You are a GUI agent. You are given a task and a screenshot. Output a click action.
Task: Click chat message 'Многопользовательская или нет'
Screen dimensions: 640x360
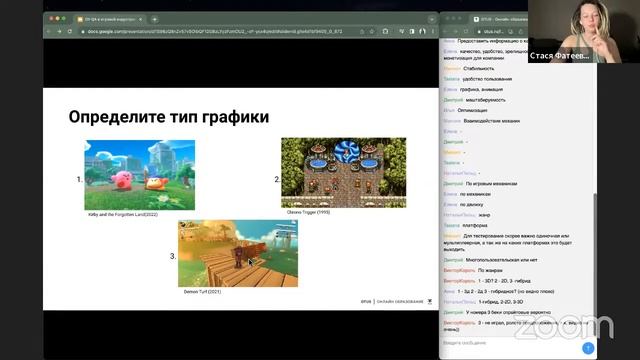tap(502, 260)
